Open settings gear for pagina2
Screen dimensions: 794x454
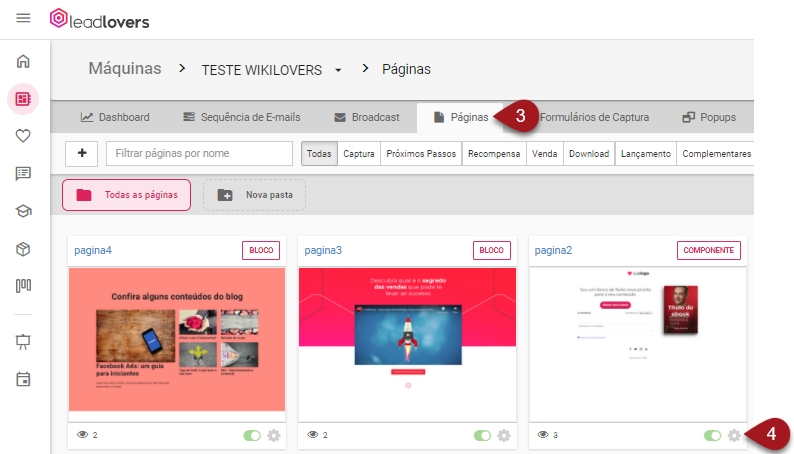tap(735, 436)
